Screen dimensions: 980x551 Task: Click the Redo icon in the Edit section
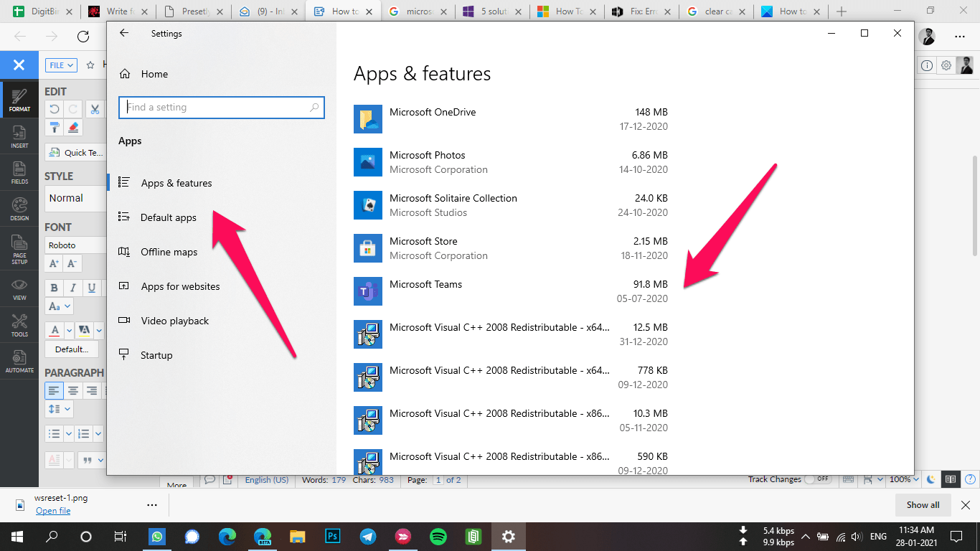[x=72, y=109]
